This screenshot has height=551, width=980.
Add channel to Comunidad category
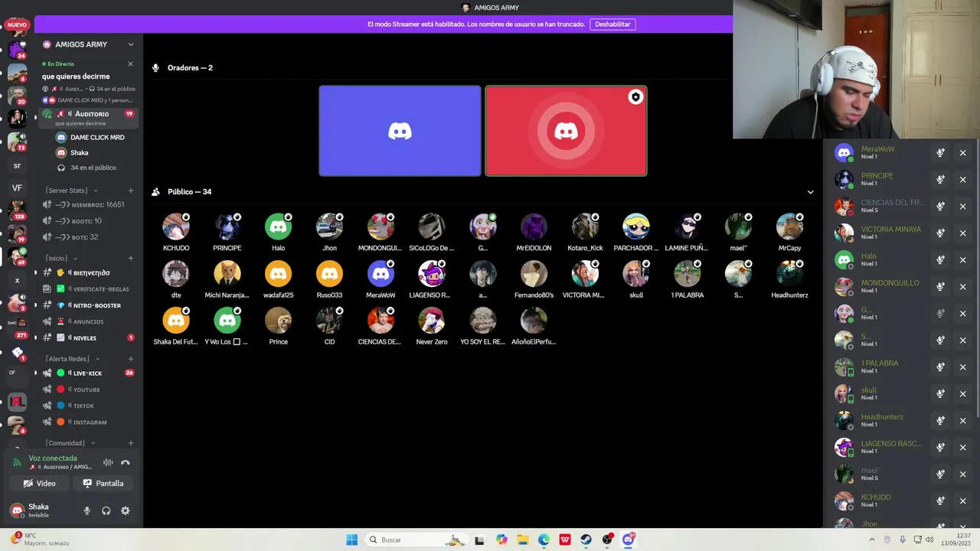[x=131, y=443]
